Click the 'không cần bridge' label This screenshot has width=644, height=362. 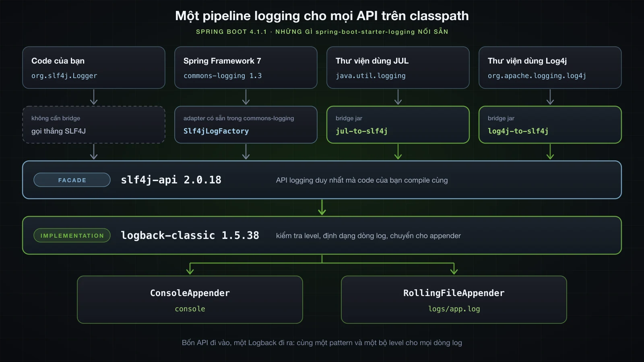56,118
